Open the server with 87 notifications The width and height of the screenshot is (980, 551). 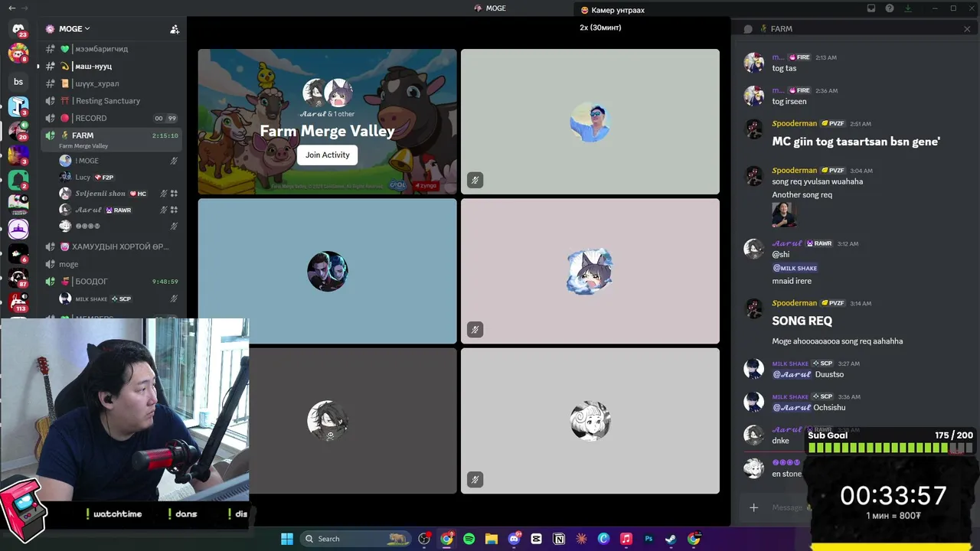(18, 277)
